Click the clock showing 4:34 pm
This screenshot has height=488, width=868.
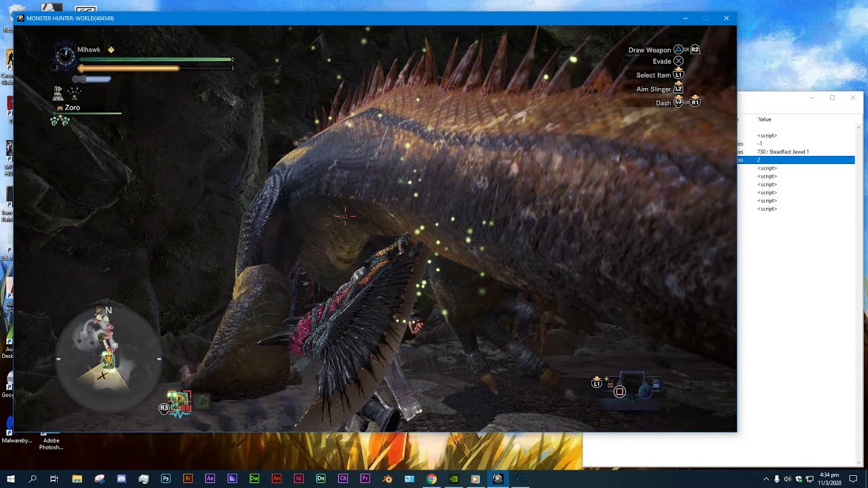coord(829,479)
